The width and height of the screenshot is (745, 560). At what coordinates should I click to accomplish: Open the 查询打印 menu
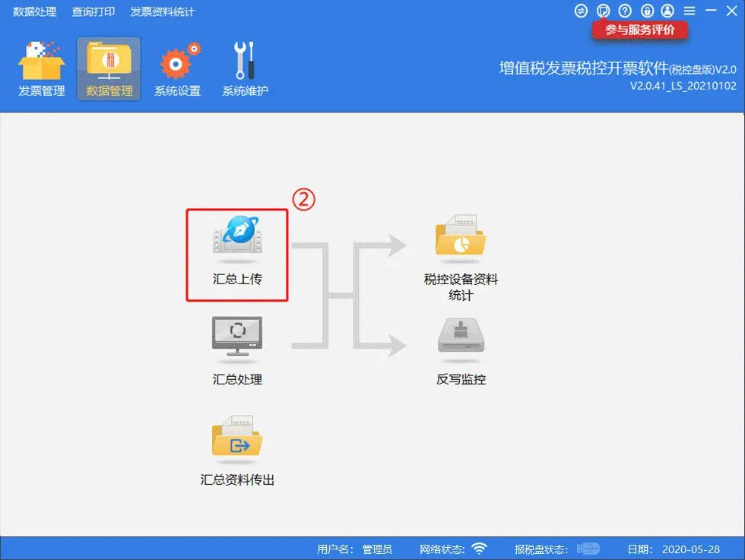click(x=93, y=12)
